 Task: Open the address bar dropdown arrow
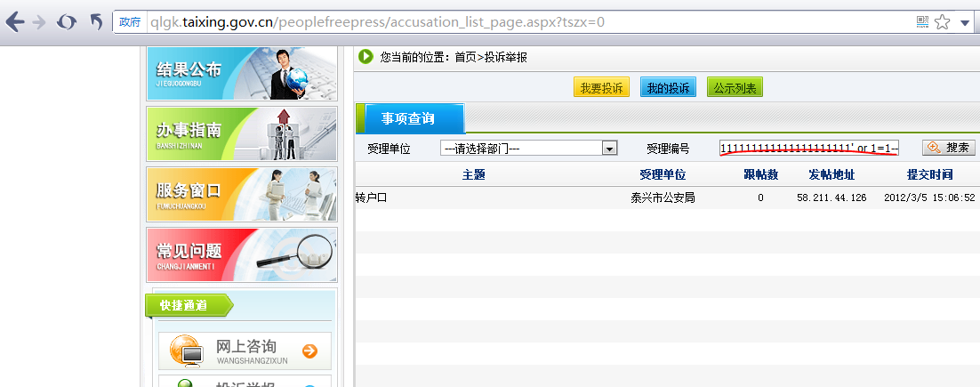[965, 24]
